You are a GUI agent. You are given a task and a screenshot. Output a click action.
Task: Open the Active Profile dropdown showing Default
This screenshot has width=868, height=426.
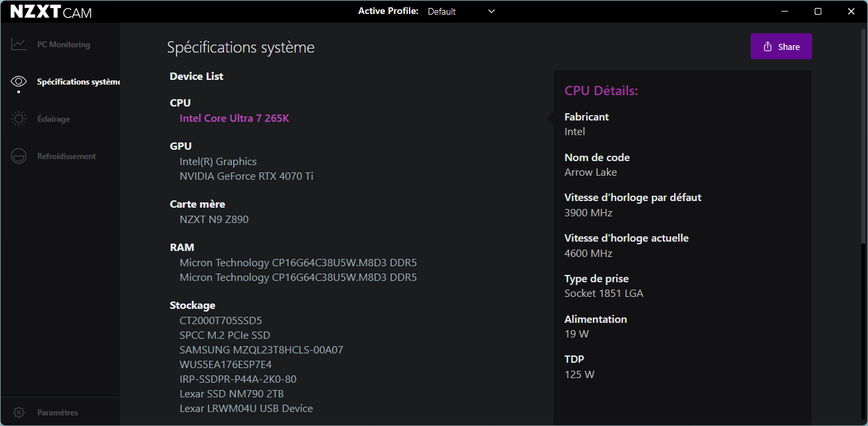click(461, 11)
